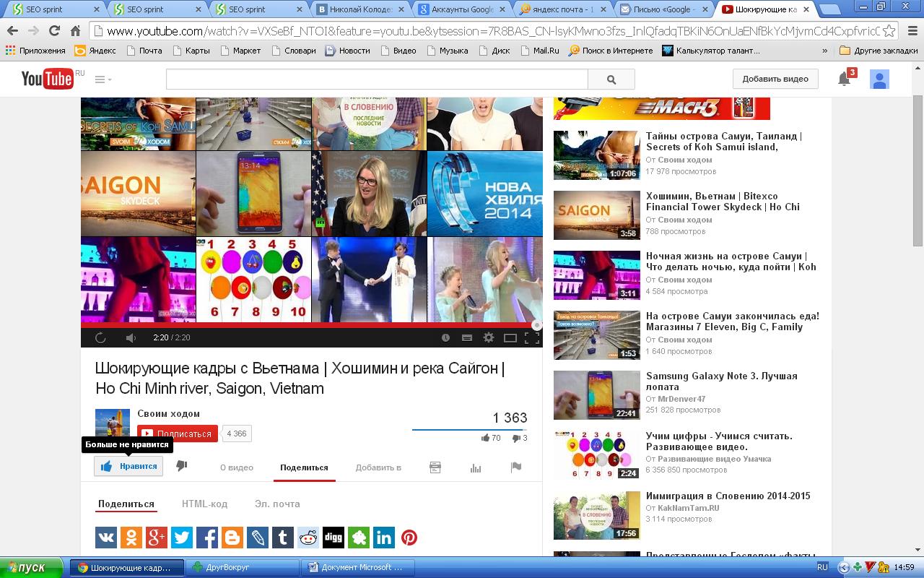Toggle the Нравится like button
The width and height of the screenshot is (924, 578).
[x=128, y=467]
